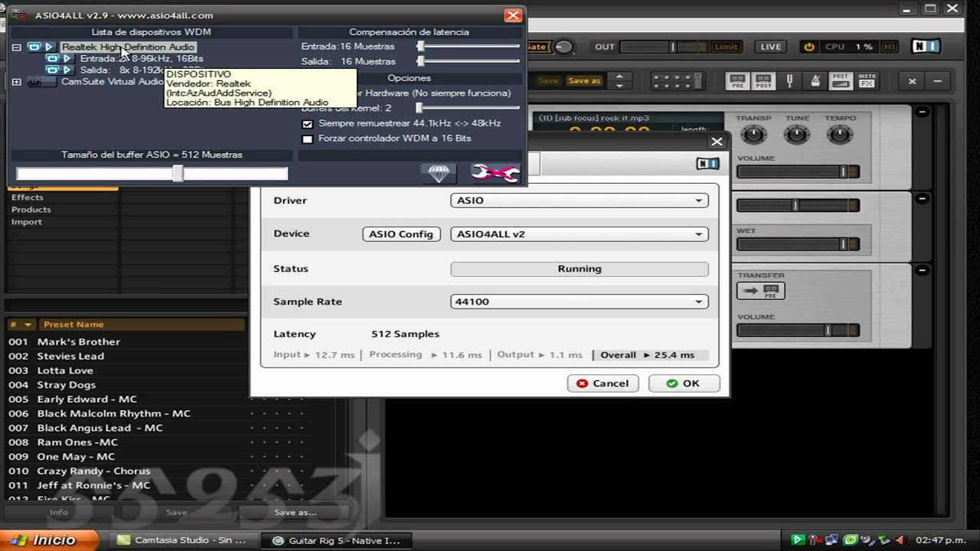This screenshot has width=980, height=551.
Task: Select preset 004 Stray Dogs
Action: tap(67, 385)
